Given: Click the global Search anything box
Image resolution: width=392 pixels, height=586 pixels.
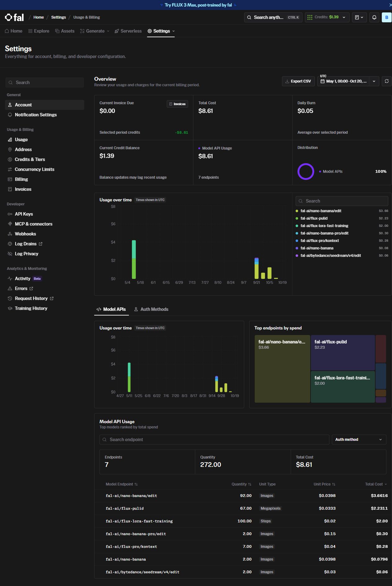Looking at the screenshot, I should 273,17.
